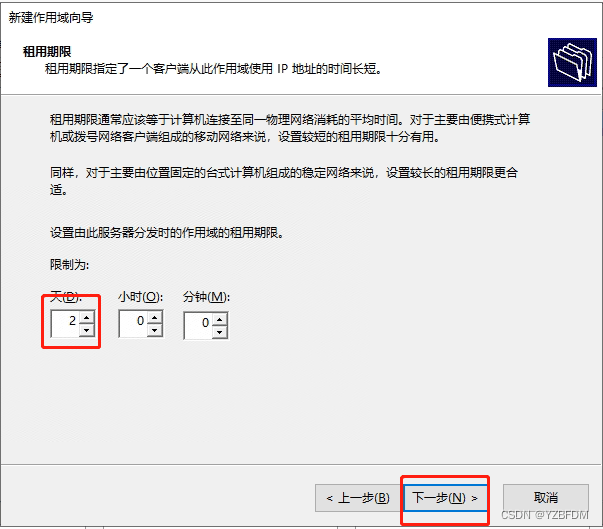
Task: Increase minutes value with up arrow
Action: point(220,319)
